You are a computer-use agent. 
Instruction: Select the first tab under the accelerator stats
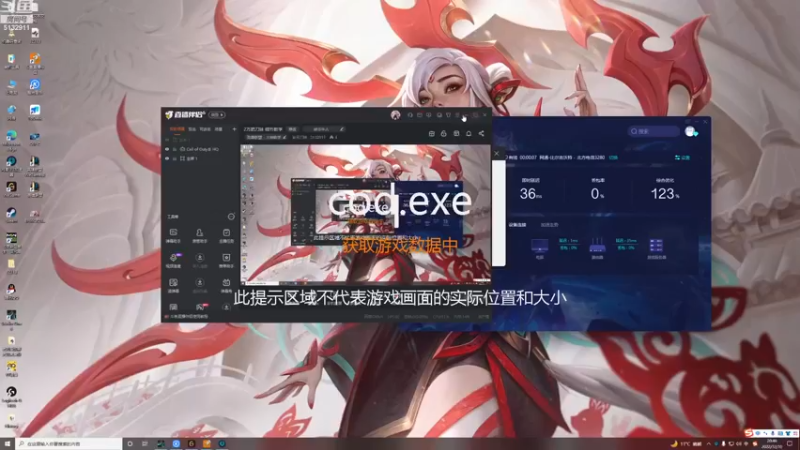pyautogui.click(x=517, y=225)
